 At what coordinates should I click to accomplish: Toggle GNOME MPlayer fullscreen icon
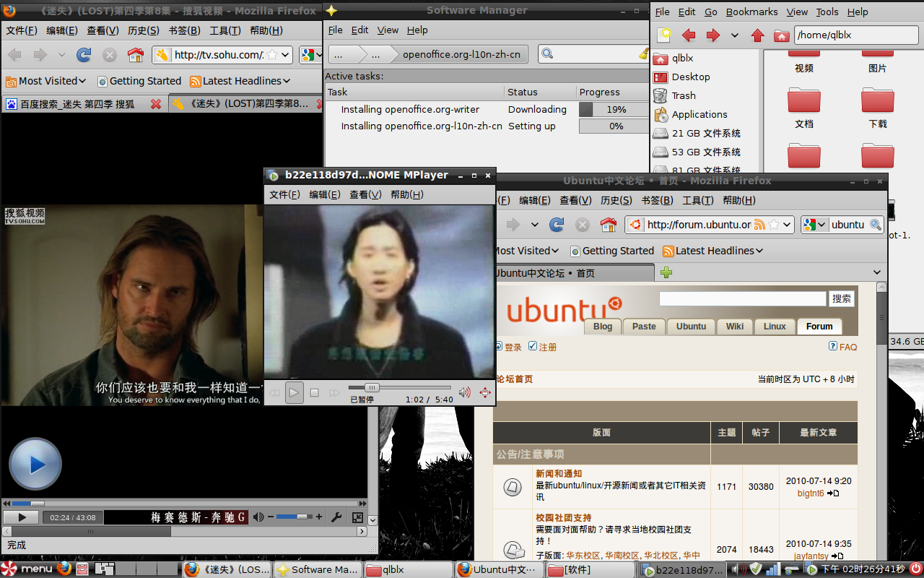[x=485, y=393]
